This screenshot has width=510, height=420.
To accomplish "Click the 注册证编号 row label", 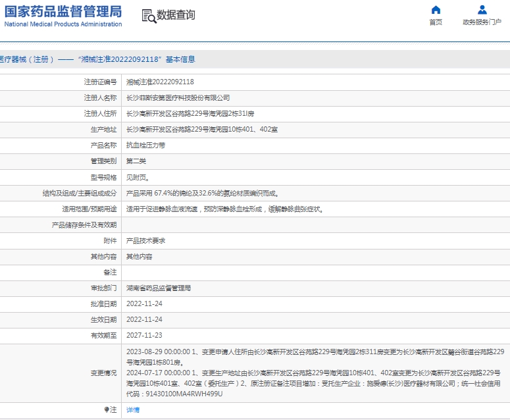I will (x=100, y=82).
